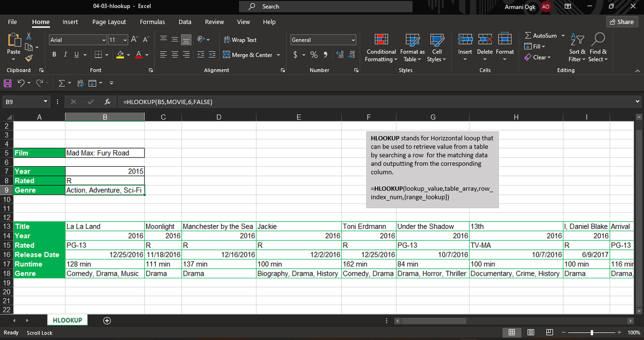
Task: Apply the red Font Color swatch
Action: [139, 55]
